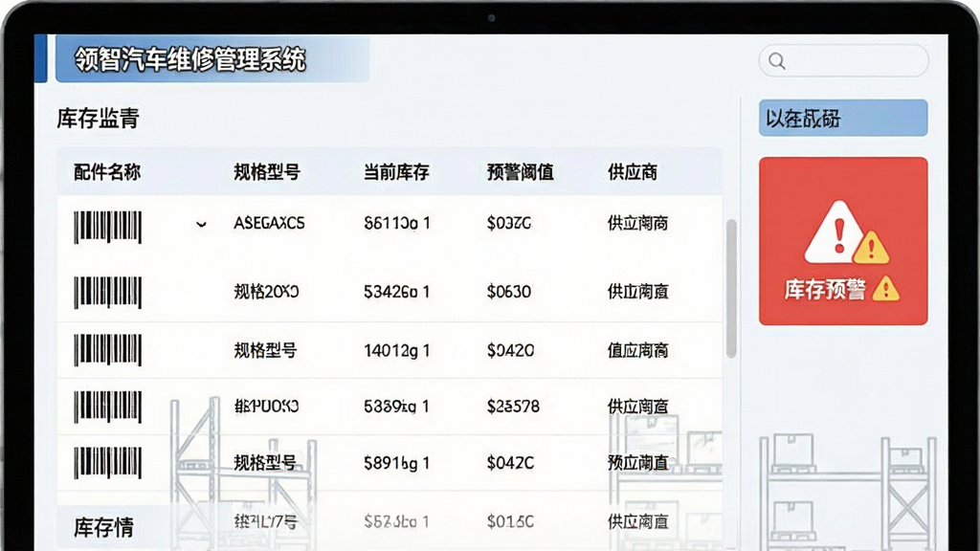
Task: Click the small yellow warning triangle beside 库存预警 label
Action: pyautogui.click(x=885, y=289)
